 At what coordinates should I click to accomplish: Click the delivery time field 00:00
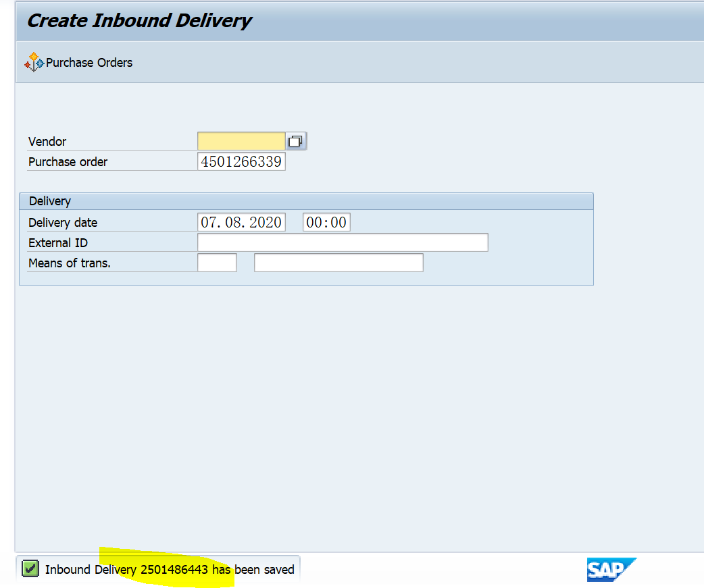[x=326, y=222]
